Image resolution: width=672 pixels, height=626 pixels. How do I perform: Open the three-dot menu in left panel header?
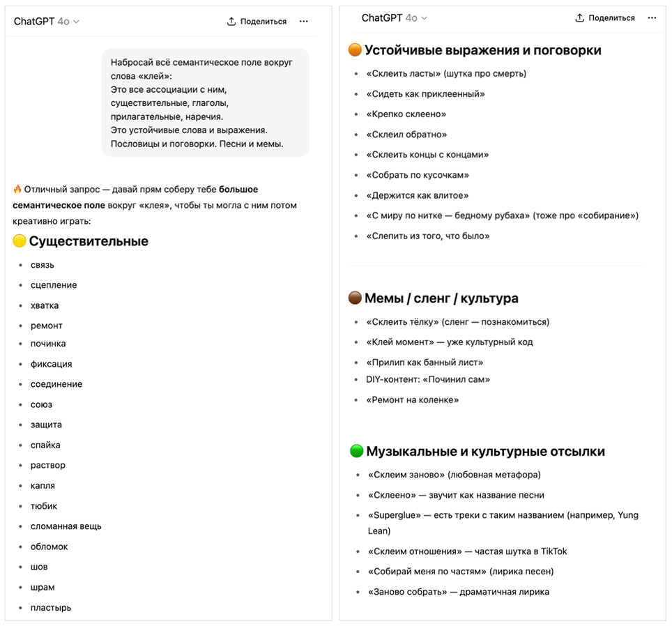coord(303,22)
